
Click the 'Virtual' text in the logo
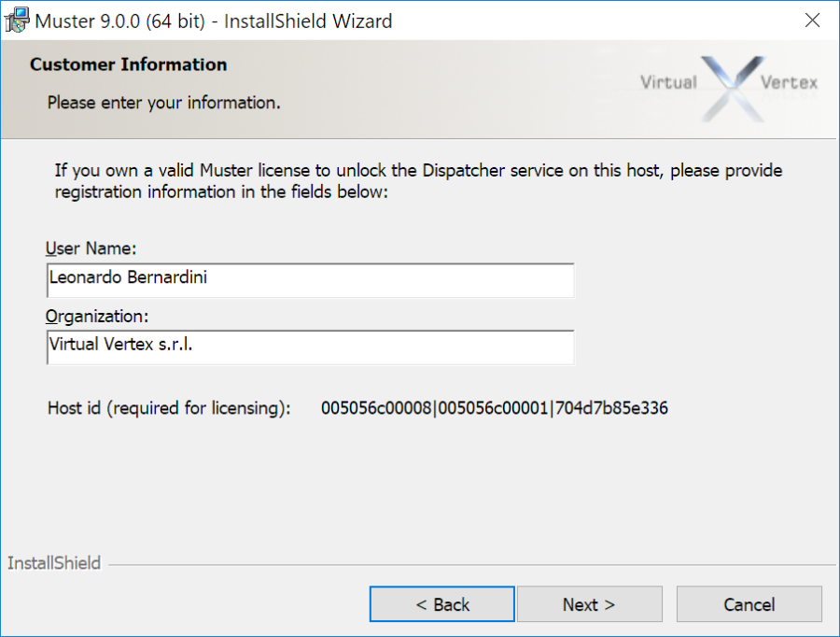click(668, 82)
